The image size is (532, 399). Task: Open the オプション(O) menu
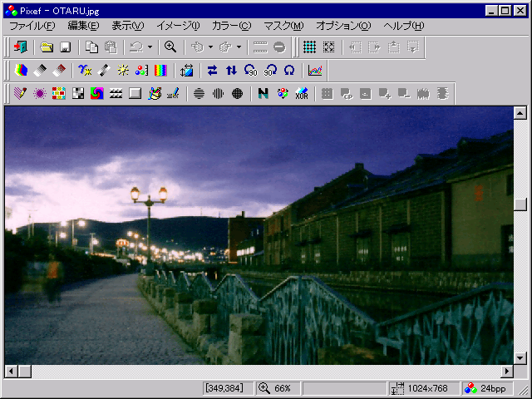343,26
